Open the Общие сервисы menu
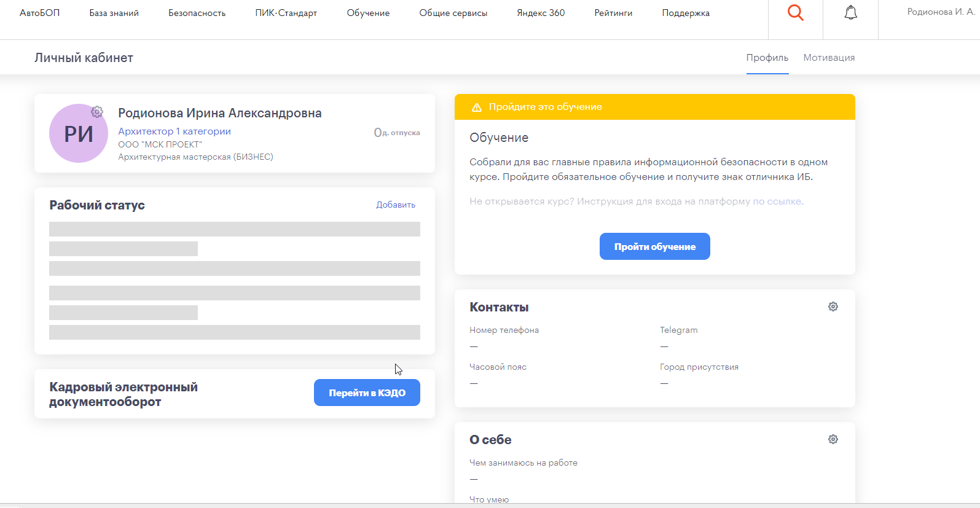 click(x=453, y=13)
